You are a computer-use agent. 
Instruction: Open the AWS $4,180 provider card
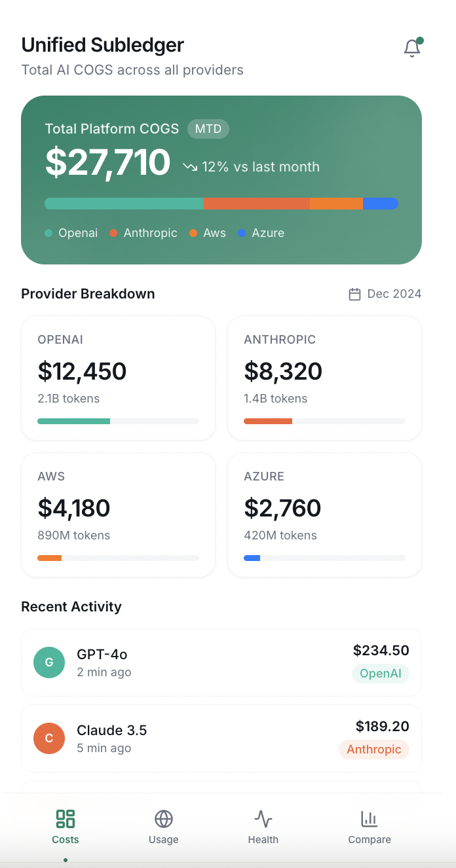click(x=119, y=515)
